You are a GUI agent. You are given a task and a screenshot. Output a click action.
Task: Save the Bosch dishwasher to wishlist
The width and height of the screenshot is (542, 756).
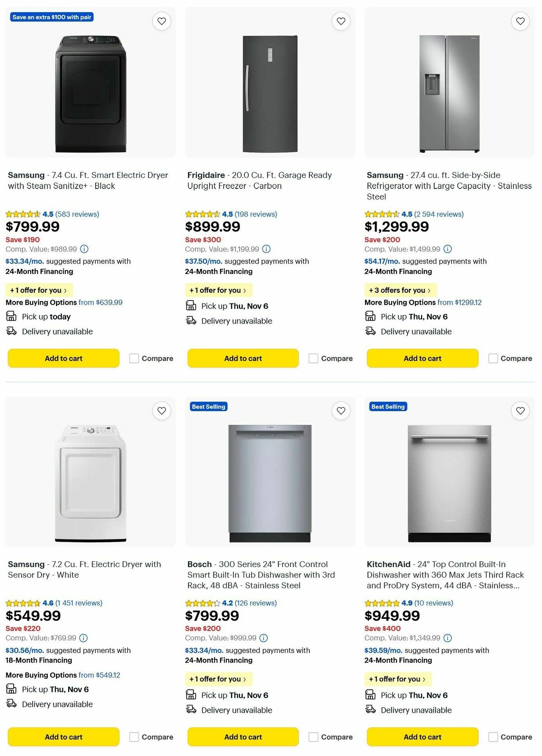pos(341,411)
